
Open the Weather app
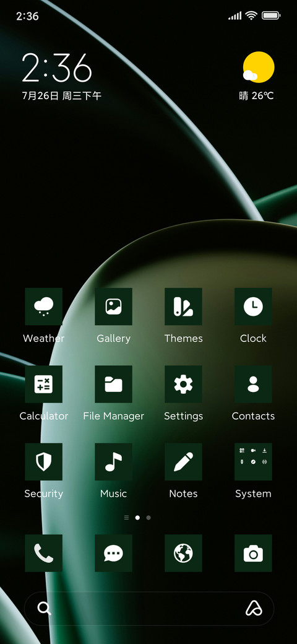(x=43, y=307)
